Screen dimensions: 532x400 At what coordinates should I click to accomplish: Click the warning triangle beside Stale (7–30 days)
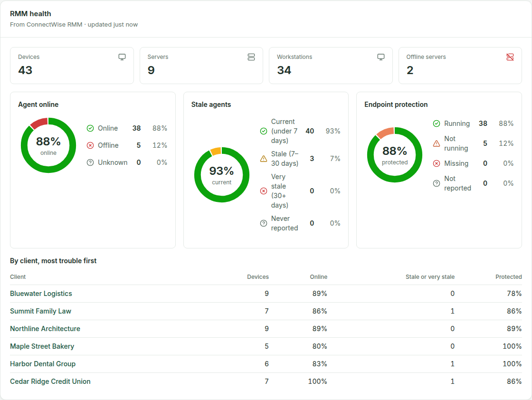tap(264, 159)
